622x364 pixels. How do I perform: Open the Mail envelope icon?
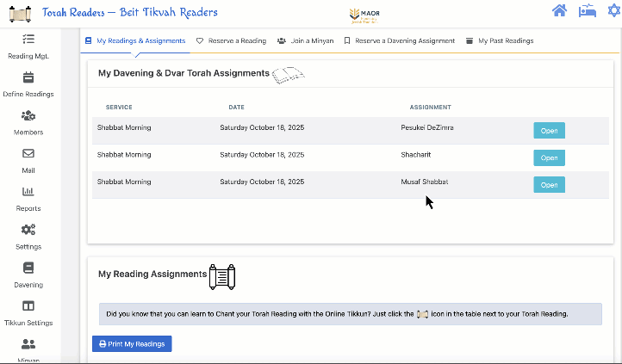click(x=28, y=154)
